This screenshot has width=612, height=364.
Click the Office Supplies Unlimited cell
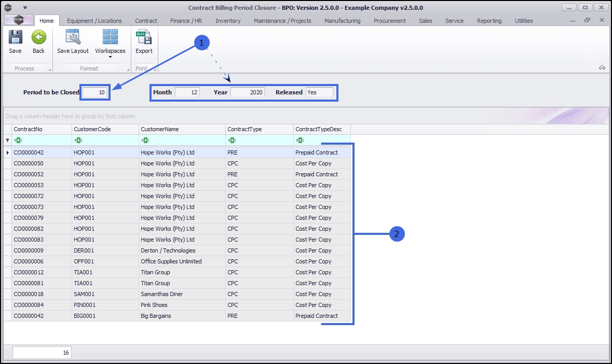pos(182,261)
